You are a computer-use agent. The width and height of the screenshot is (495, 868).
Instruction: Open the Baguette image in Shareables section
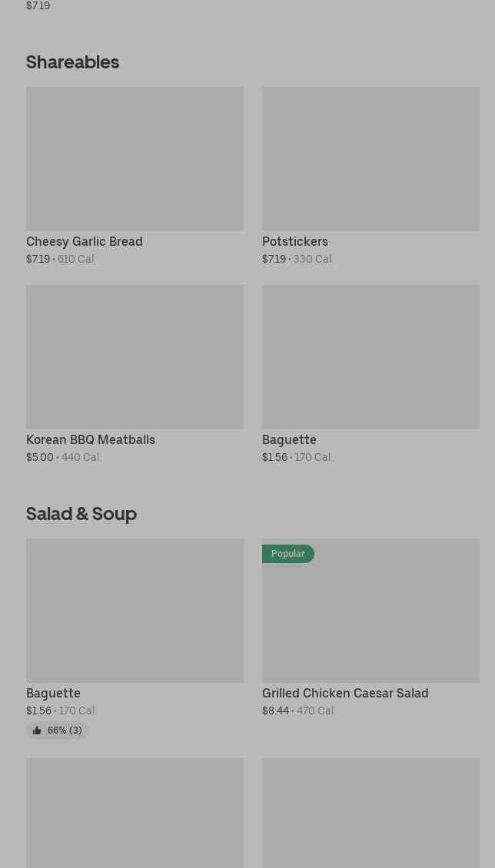click(x=370, y=357)
